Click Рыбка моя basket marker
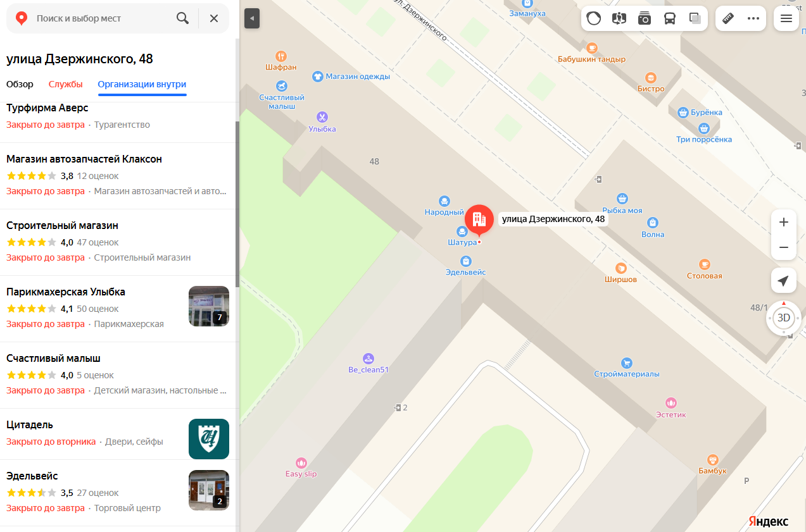The width and height of the screenshot is (806, 532). [622, 199]
